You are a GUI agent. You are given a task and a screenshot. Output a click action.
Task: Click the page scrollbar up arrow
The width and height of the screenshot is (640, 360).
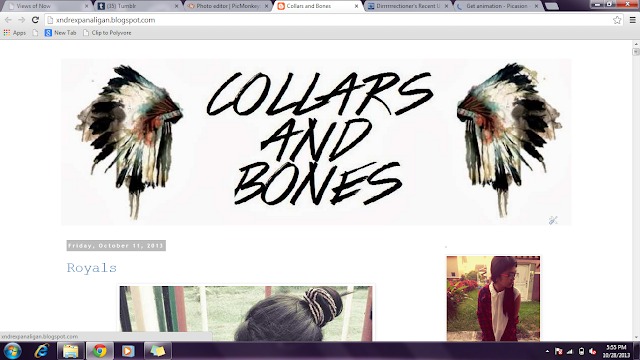click(636, 44)
